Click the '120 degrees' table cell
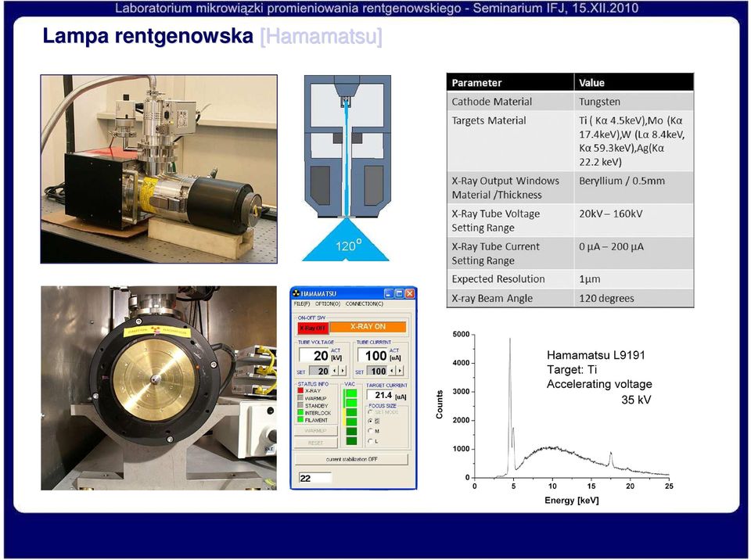751x560 pixels. 634,299
